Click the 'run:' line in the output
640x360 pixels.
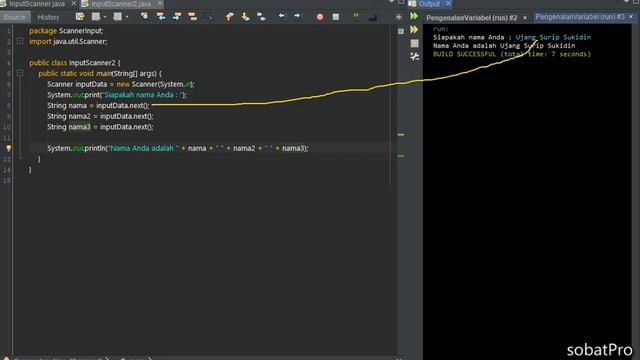click(x=441, y=29)
